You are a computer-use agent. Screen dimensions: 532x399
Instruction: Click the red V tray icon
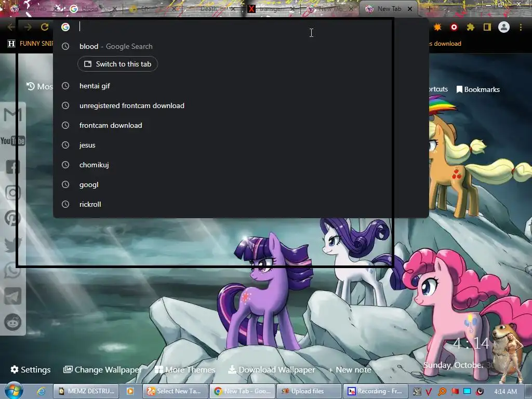pyautogui.click(x=429, y=392)
